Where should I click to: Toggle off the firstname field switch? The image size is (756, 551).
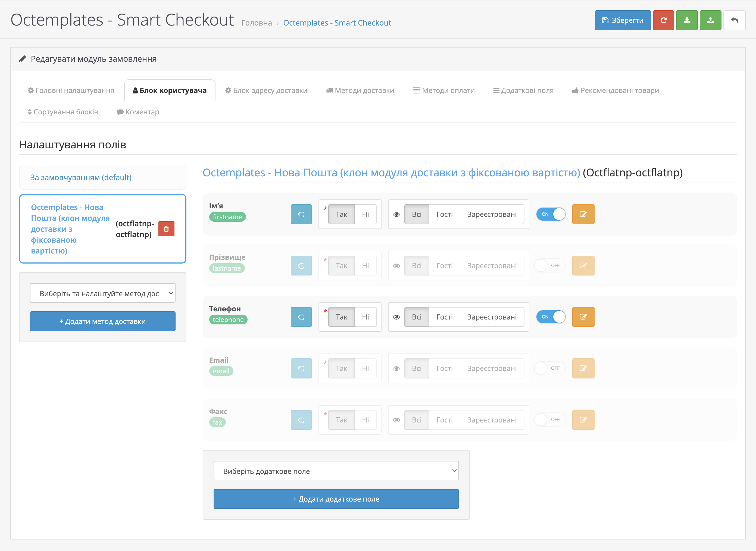pyautogui.click(x=551, y=214)
